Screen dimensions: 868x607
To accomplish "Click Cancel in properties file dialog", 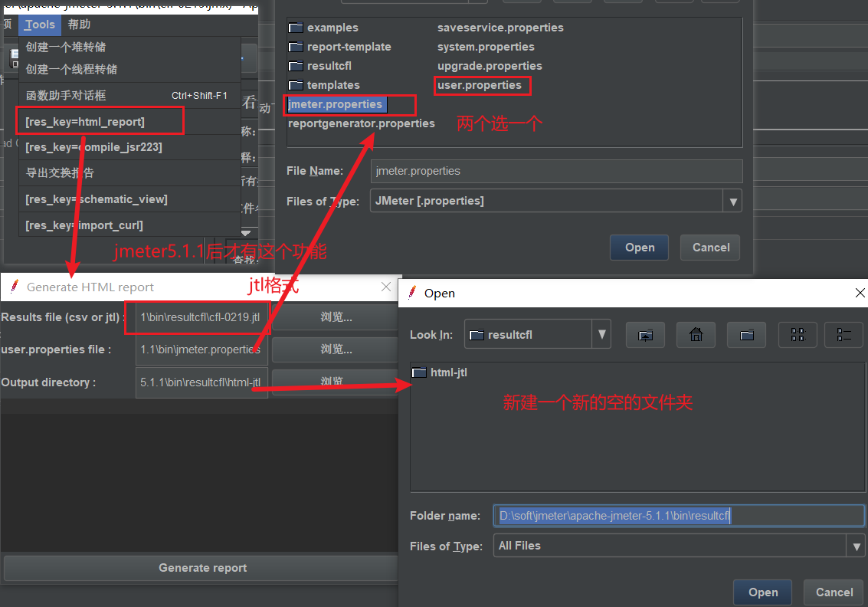I will (711, 248).
